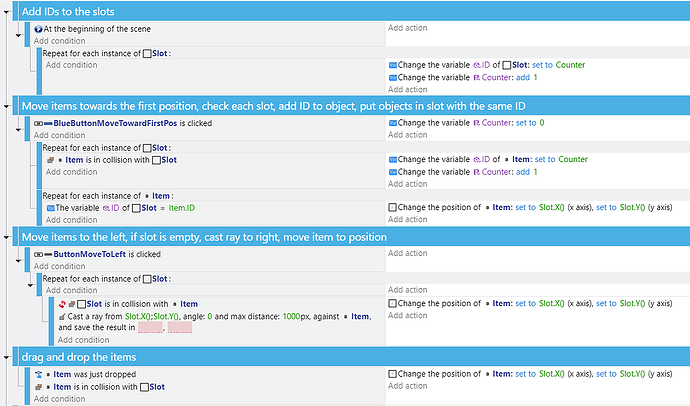This screenshot has width=690, height=406.
Task: Click the first empty pink raycast result field
Action: 150,328
